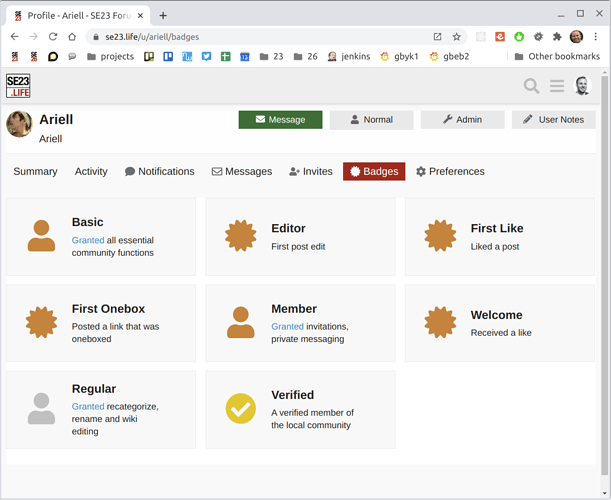Screen dimensions: 611x500
Task: Open the forum search magnifier
Action: click(531, 86)
